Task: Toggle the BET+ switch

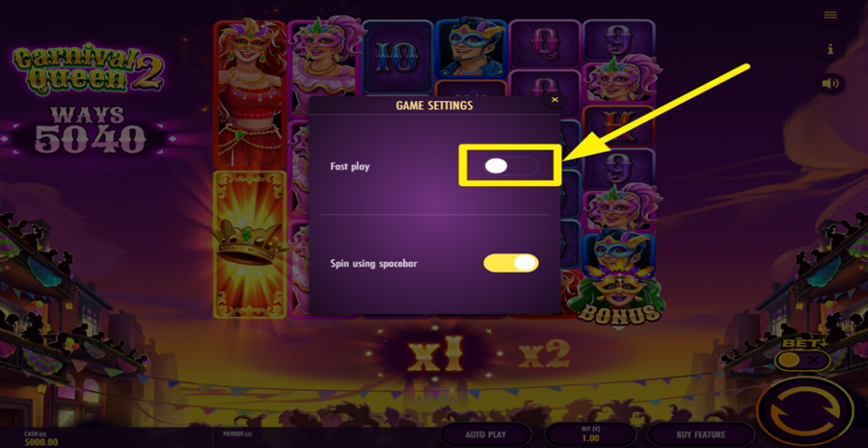Action: 802,360
